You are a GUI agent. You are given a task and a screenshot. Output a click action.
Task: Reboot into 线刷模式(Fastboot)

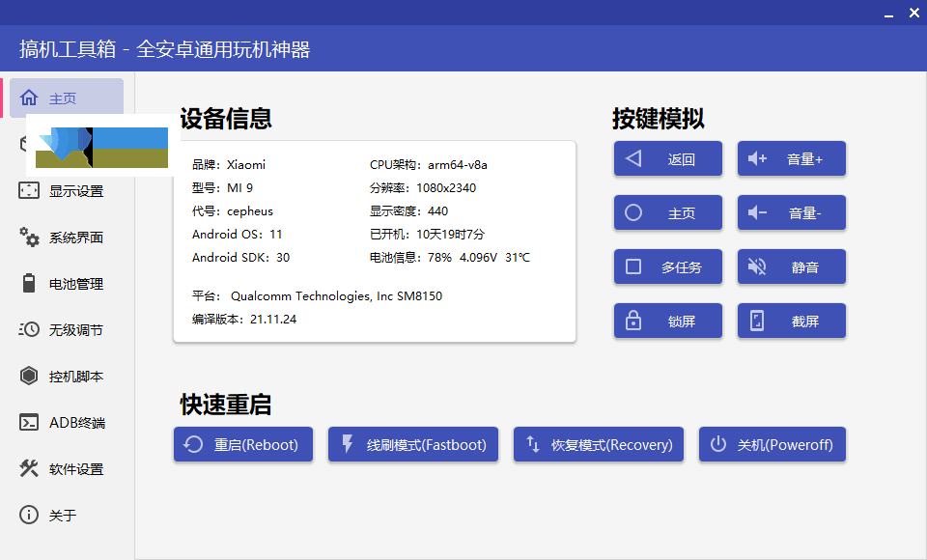tap(413, 444)
